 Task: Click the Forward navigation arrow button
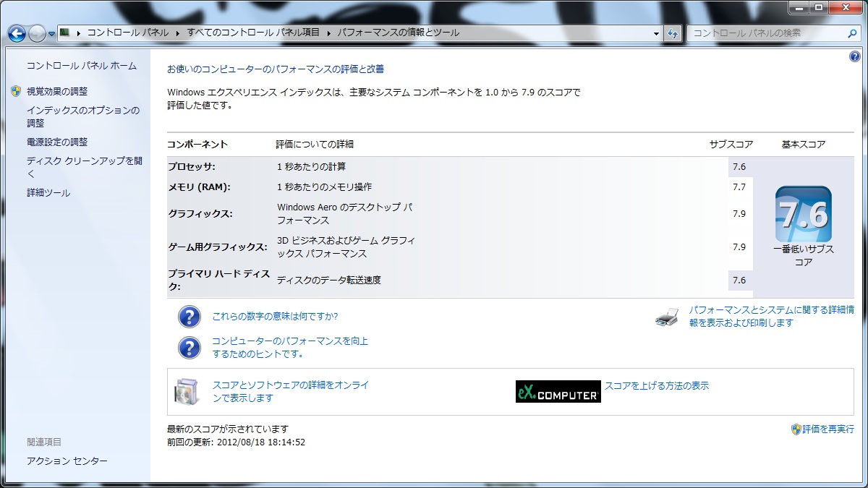tap(38, 33)
